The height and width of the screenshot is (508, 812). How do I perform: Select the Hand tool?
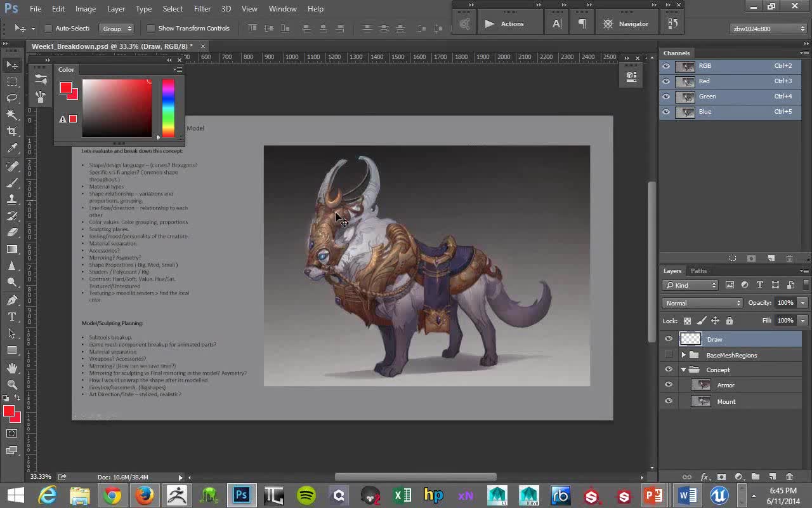tap(12, 368)
